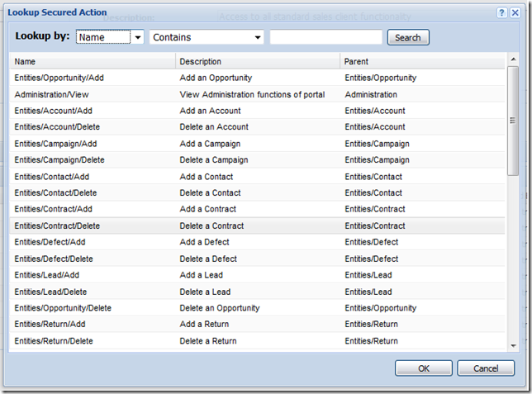Click the help question mark icon

click(x=501, y=13)
